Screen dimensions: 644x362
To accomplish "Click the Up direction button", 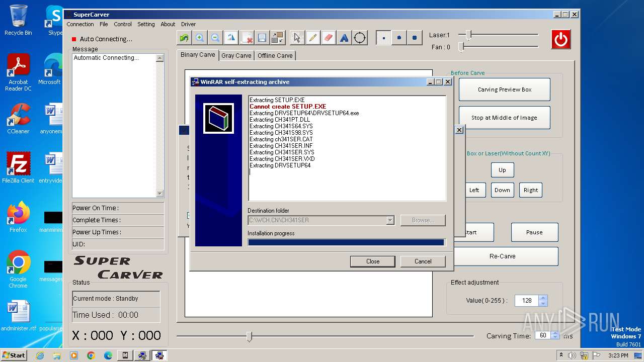I will point(502,170).
